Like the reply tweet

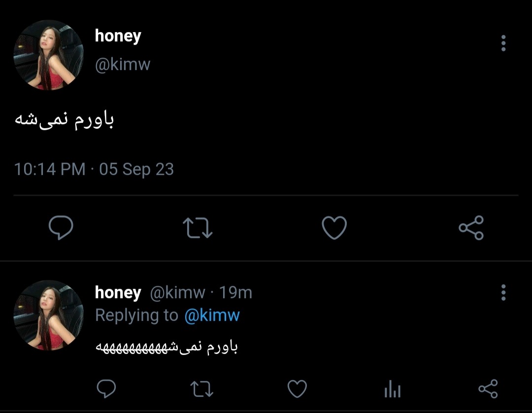click(297, 388)
